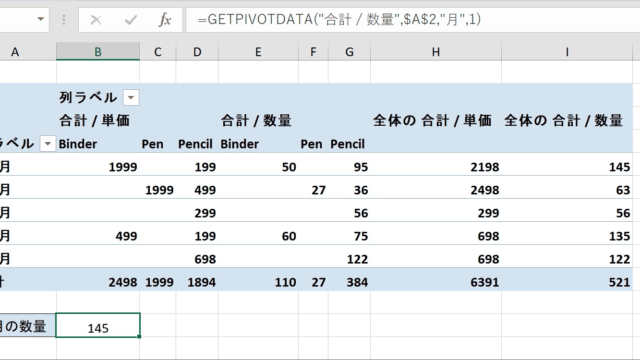The height and width of the screenshot is (360, 640).
Task: Select the Binder quantity total 110
Action: [258, 282]
